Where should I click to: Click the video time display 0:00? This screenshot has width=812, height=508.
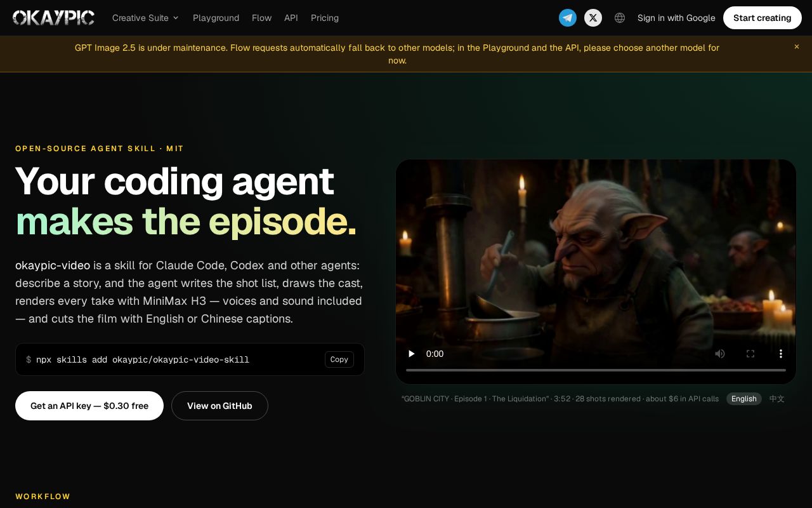[435, 354]
